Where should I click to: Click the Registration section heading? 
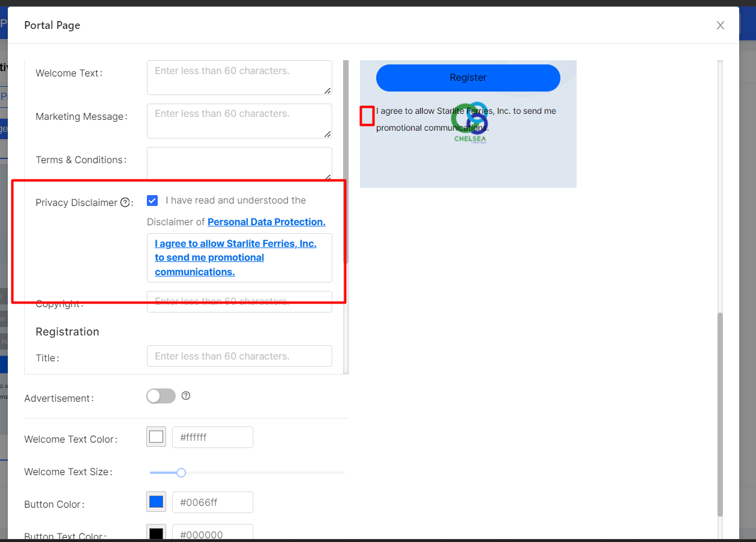(x=67, y=332)
